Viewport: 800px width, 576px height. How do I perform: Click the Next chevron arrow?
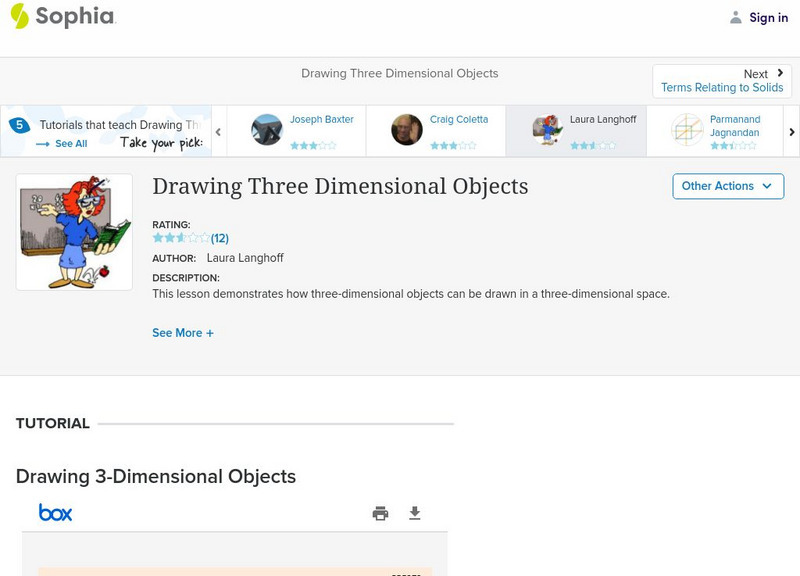pos(780,73)
